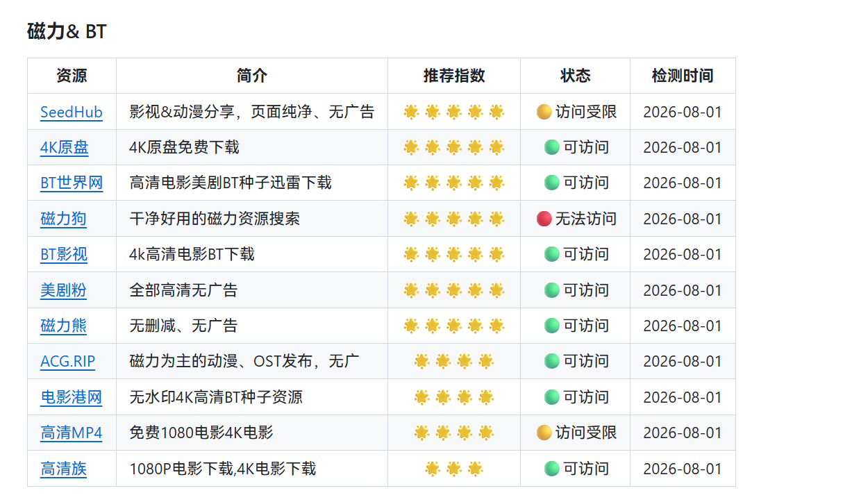Viewport: 868px width, 502px height.
Task: Click 可访问 status in 高清族 row
Action: tap(586, 469)
